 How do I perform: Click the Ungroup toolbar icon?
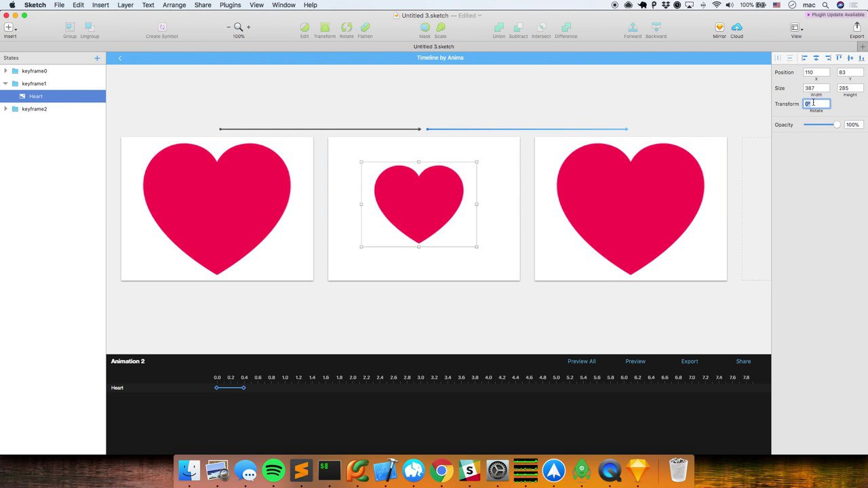pyautogui.click(x=90, y=27)
